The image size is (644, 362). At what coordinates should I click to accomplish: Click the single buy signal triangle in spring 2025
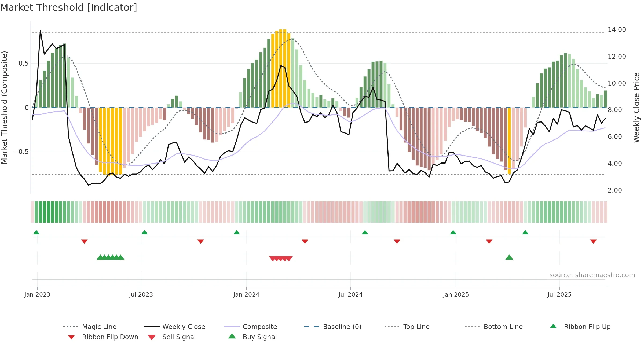[x=509, y=257]
